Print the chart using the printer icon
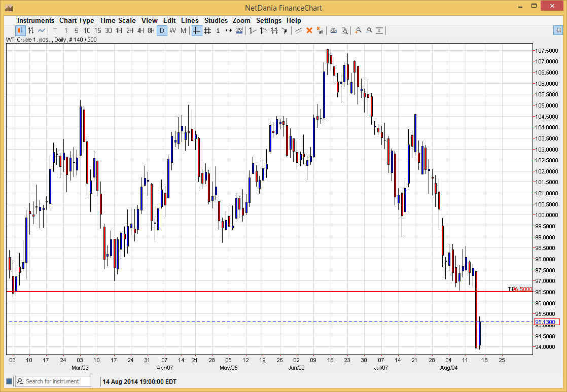 [333, 30]
